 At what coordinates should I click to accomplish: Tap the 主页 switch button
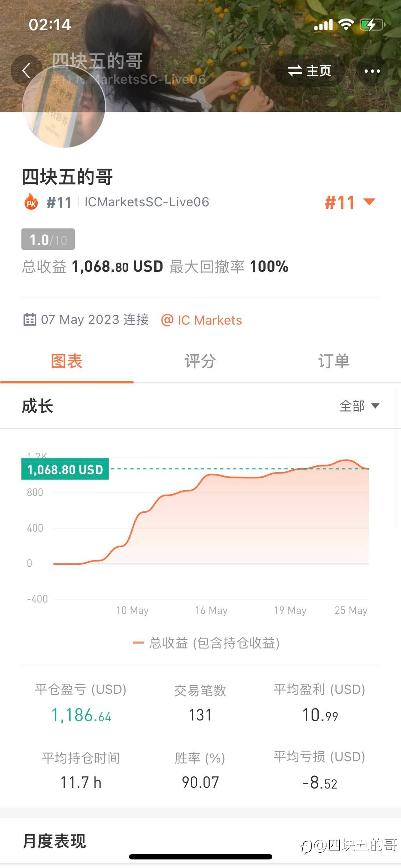point(309,71)
